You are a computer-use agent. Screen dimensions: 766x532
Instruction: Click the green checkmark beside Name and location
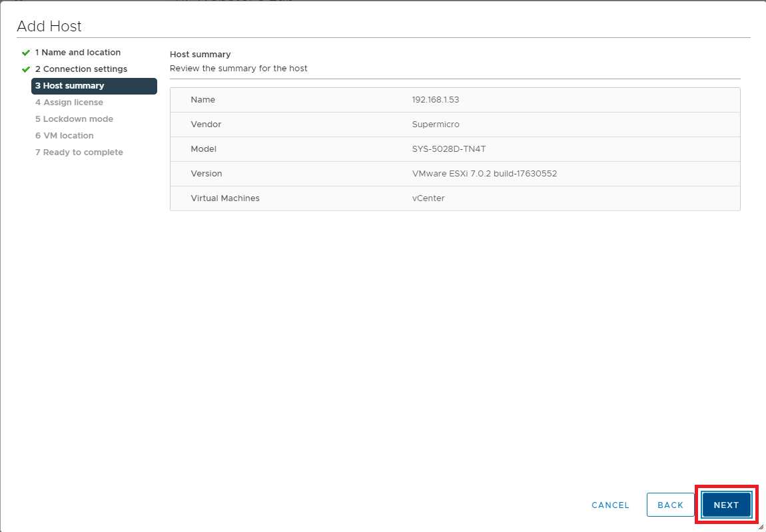click(26, 53)
